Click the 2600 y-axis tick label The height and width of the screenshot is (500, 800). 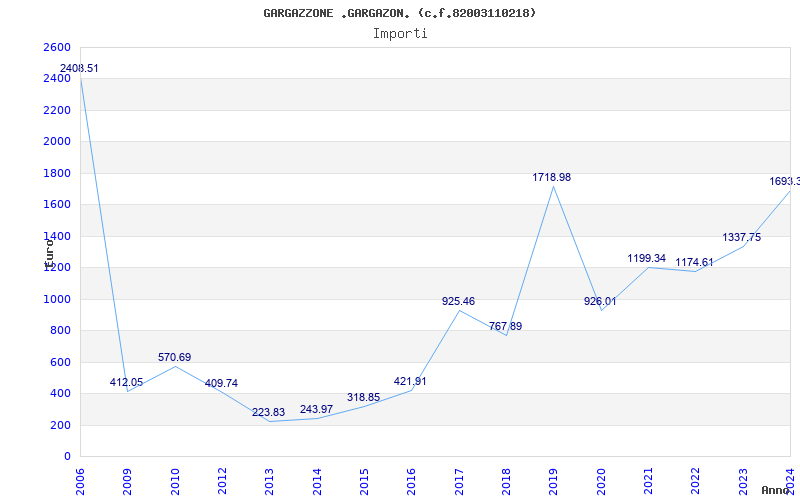57,48
